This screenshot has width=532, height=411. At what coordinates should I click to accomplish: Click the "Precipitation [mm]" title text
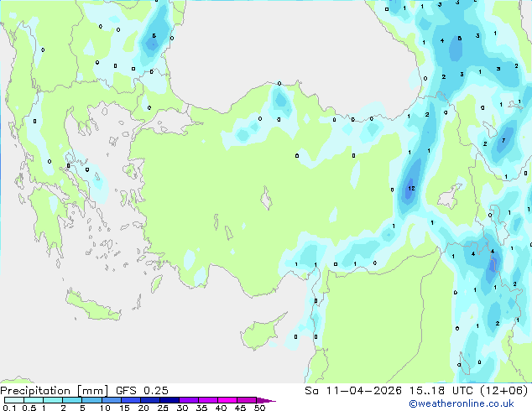tap(55, 391)
